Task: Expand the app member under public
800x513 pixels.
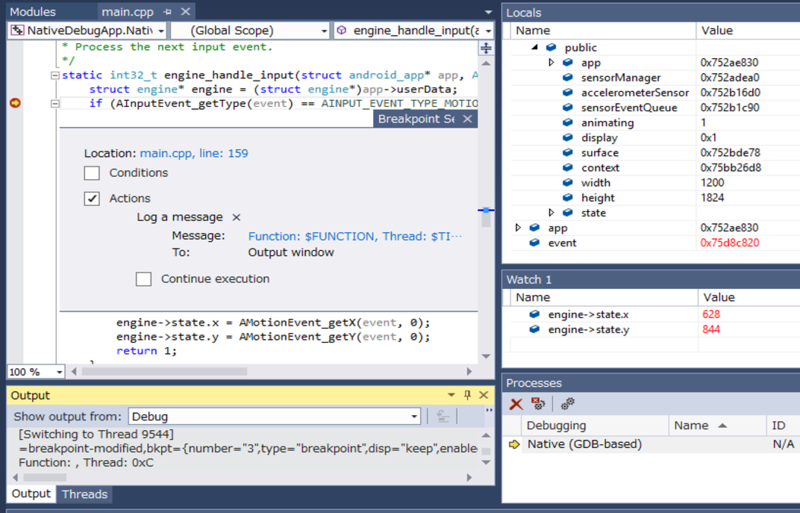Action: pos(551,62)
